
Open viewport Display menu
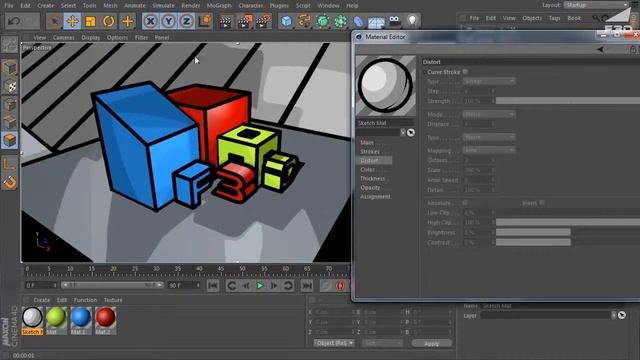coord(90,38)
